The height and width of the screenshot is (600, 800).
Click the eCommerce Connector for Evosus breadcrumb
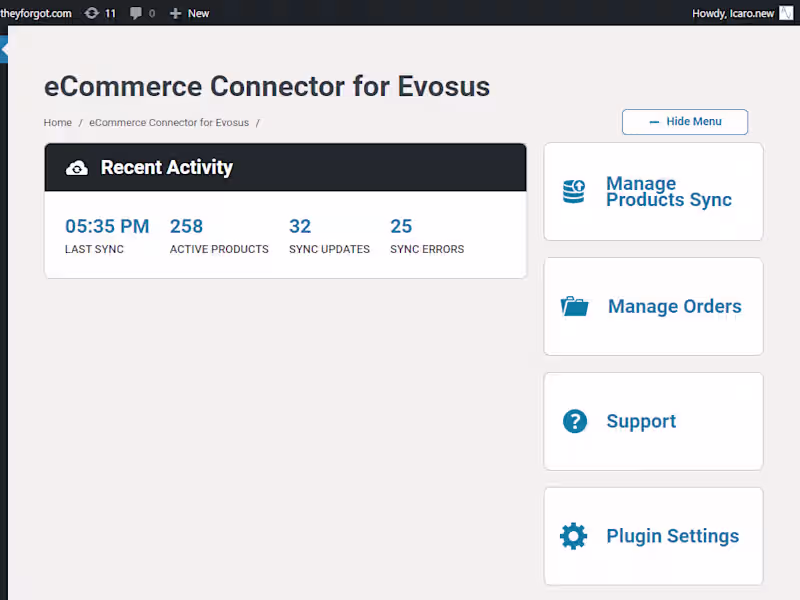tap(169, 123)
